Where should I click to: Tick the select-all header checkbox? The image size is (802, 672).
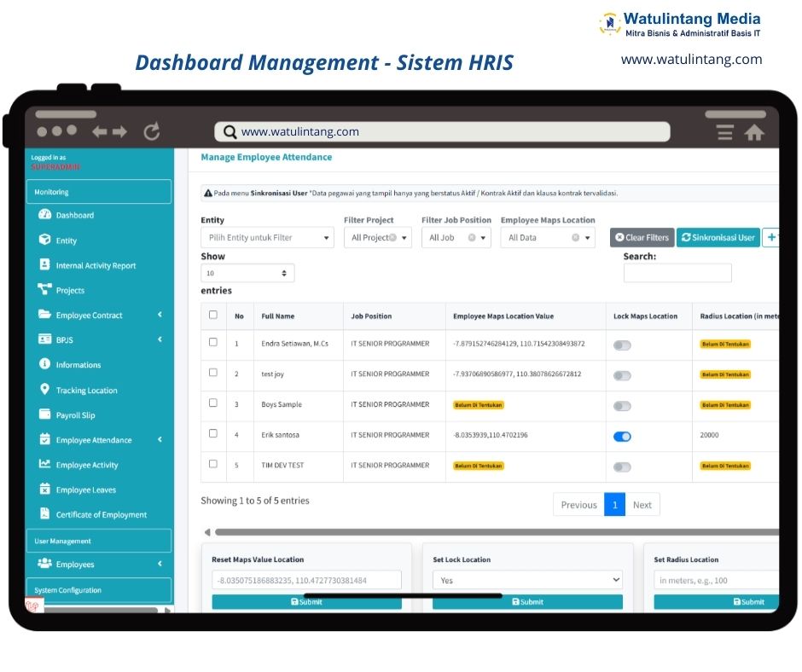213,315
